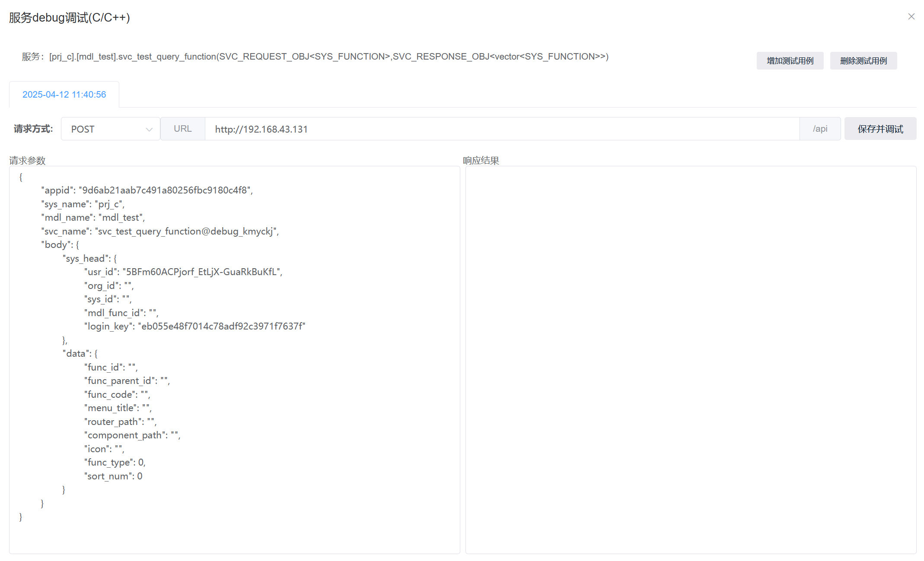Viewport: 924px width, 561px height.
Task: Click the usr_id value in sys_head
Action: (202, 272)
